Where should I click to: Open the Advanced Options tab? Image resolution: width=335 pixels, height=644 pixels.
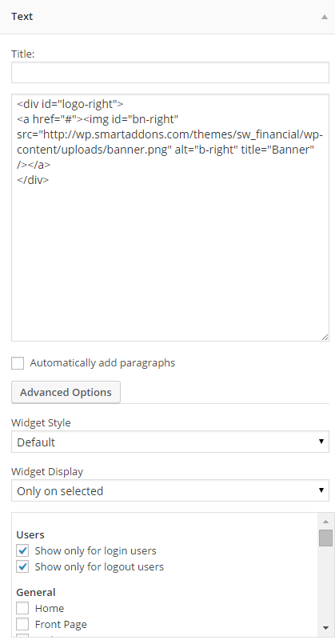click(x=66, y=392)
